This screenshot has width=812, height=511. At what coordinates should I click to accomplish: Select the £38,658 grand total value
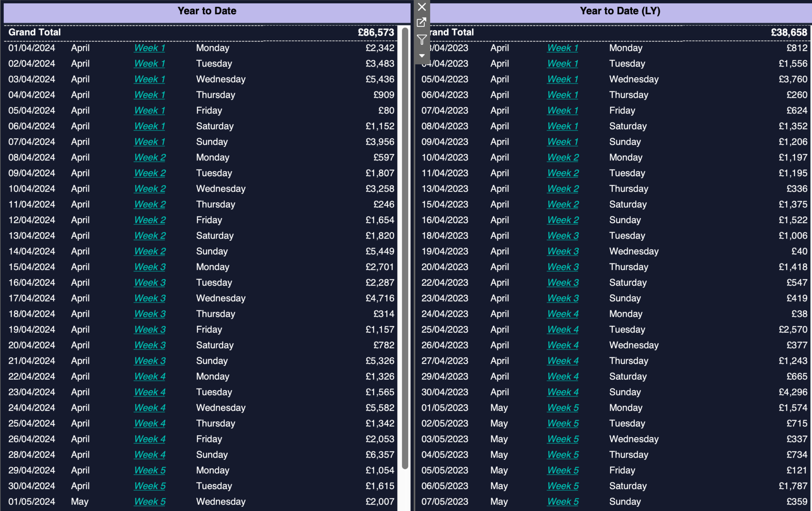(x=789, y=32)
